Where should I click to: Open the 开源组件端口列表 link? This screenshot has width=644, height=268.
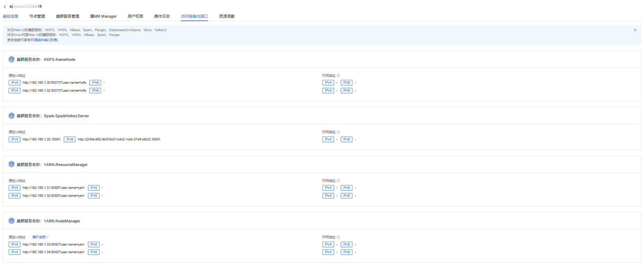(x=44, y=40)
